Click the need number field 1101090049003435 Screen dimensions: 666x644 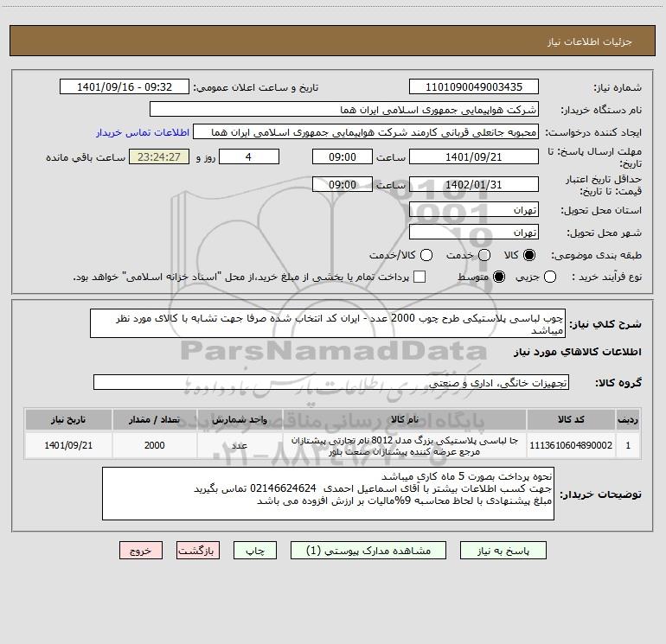coord(474,87)
